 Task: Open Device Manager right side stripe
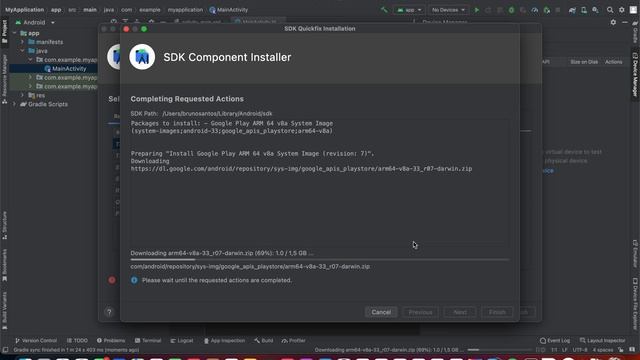point(635,75)
